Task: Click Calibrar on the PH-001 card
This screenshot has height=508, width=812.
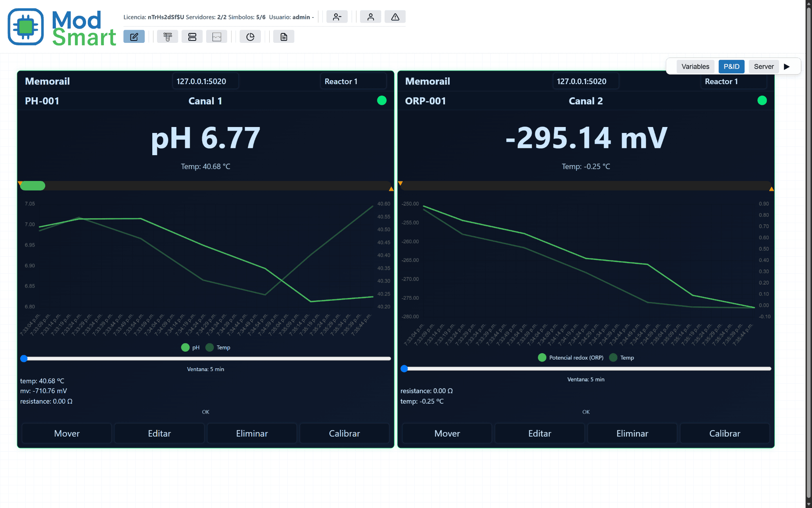Action: coord(345,433)
